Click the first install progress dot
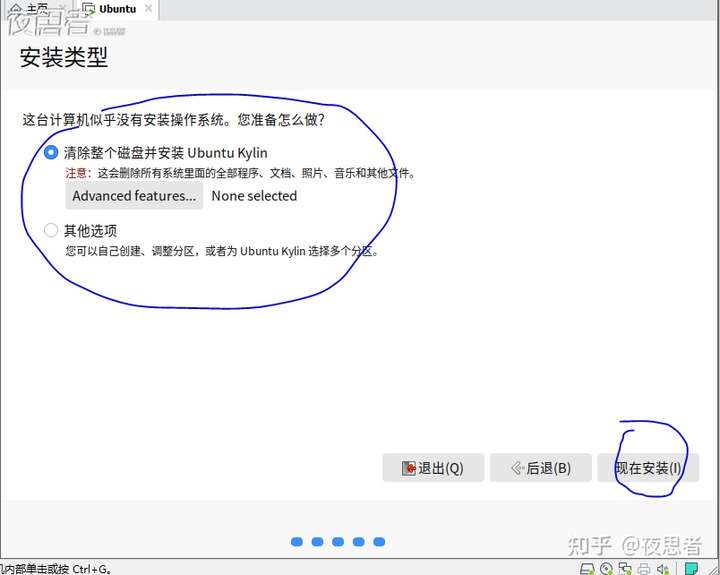Viewport: 720px width, 575px height. click(297, 542)
